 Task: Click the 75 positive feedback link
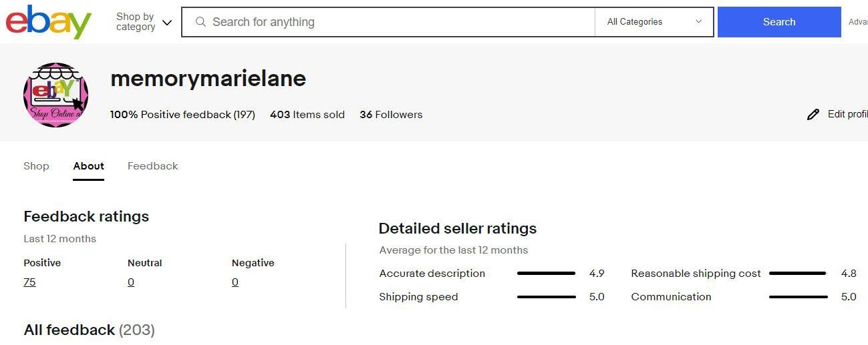click(29, 282)
